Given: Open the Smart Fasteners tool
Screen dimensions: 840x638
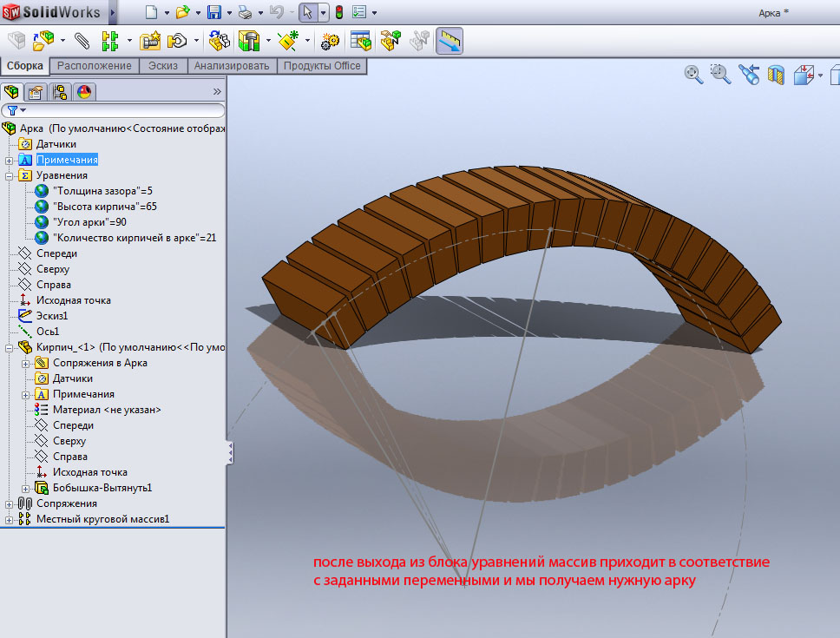Looking at the screenshot, I should pyautogui.click(x=150, y=41).
